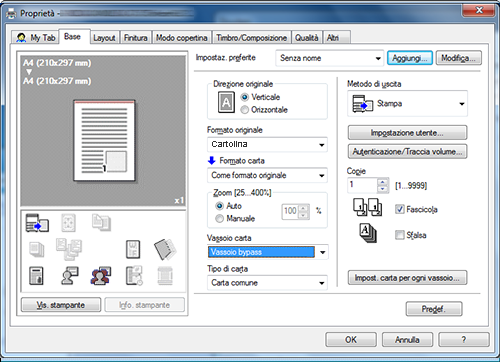Open the Finitura tab
This screenshot has width=500, height=362.
[x=136, y=38]
